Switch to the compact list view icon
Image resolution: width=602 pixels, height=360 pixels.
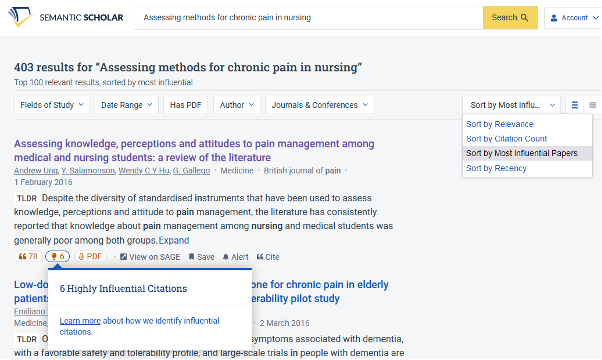click(x=592, y=105)
